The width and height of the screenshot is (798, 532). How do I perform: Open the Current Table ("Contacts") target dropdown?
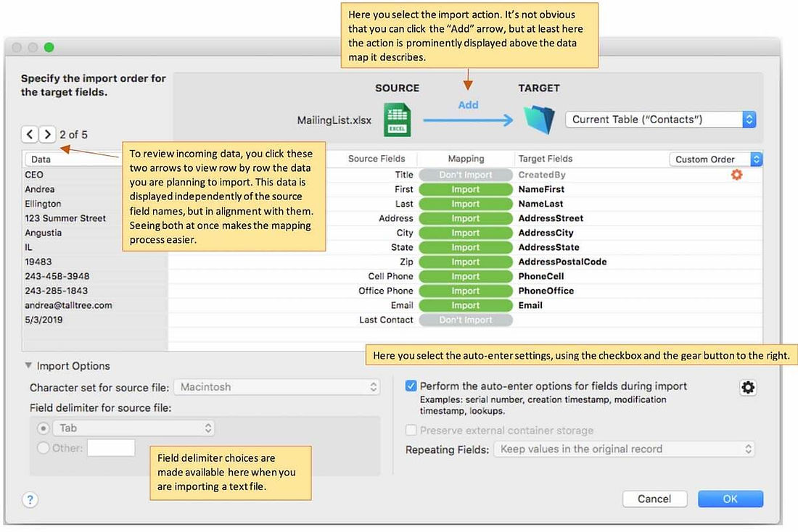661,120
